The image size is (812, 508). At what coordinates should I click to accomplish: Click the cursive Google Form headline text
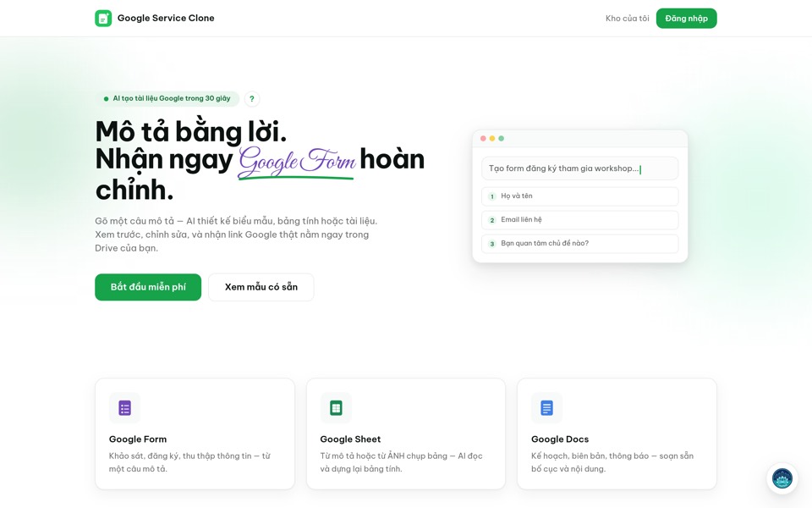[x=297, y=161]
